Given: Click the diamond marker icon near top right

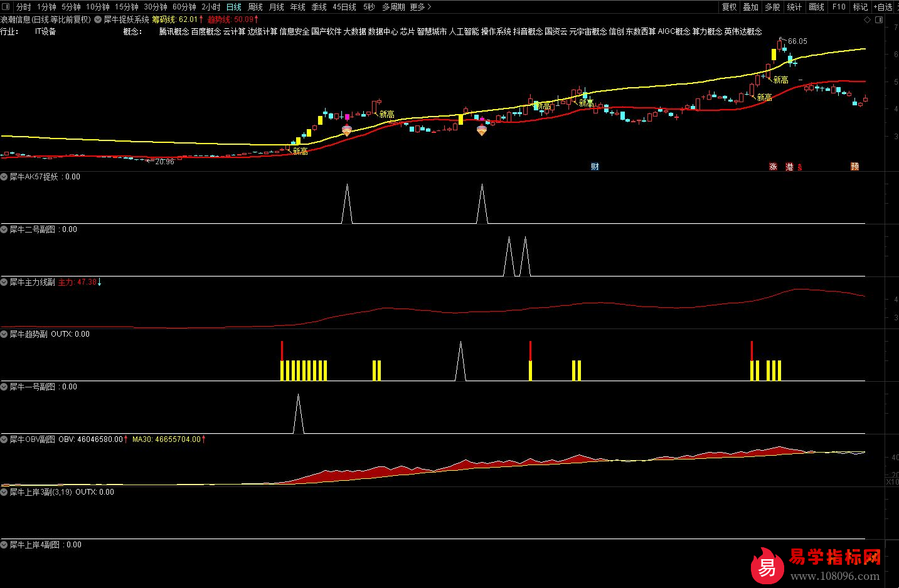Looking at the screenshot, I should coord(868,19).
